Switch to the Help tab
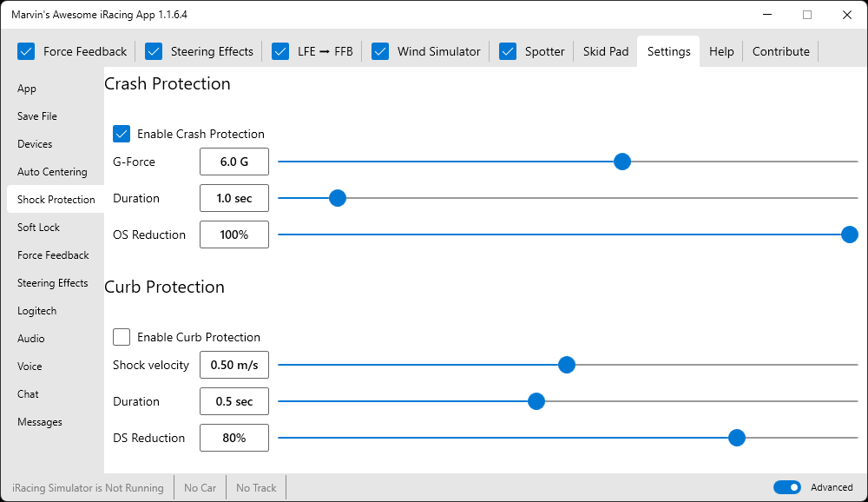Image resolution: width=868 pixels, height=502 pixels. (x=721, y=51)
